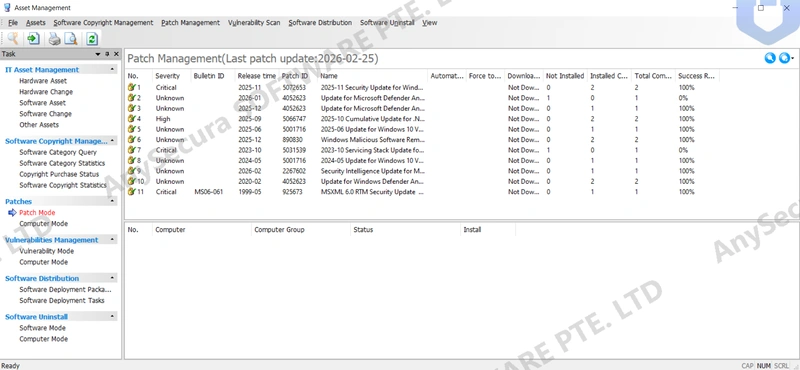Viewport: 800px width, 370px height.
Task: Open Hardware Change in the sidebar
Action: 46,92
